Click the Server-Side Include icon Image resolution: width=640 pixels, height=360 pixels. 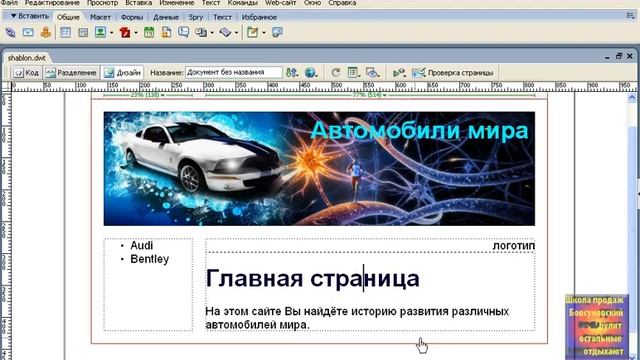(x=166, y=32)
